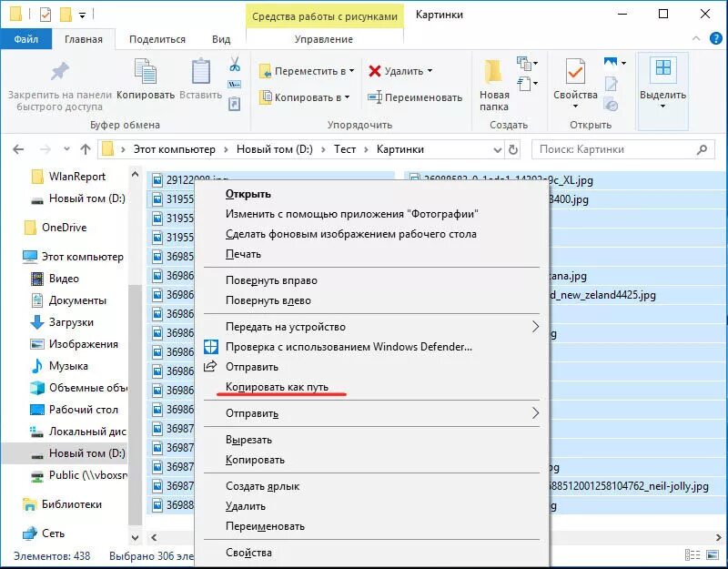Screen dimensions: 728x569
Task: Open the Файл tab
Action: 26,39
